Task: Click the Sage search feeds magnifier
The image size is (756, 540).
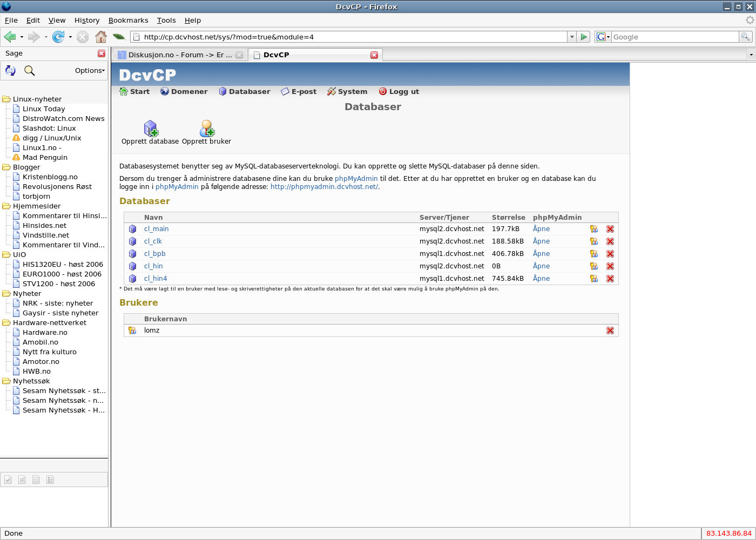Action: [x=30, y=70]
